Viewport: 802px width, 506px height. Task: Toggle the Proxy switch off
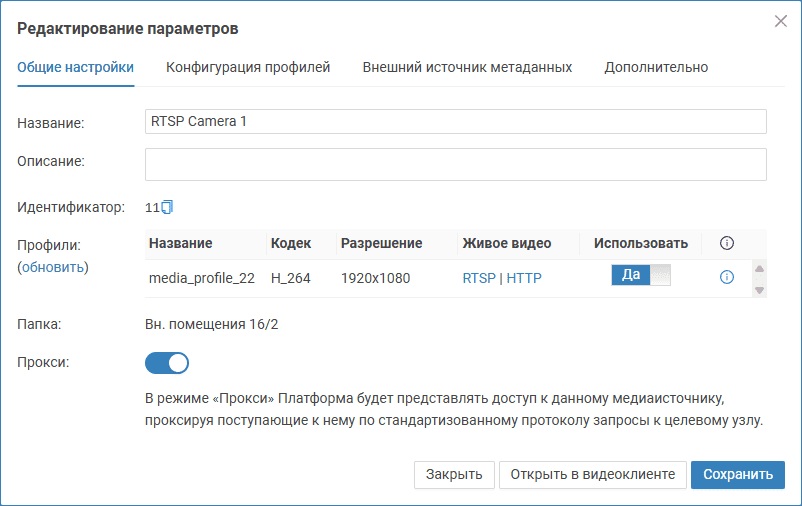click(x=167, y=362)
